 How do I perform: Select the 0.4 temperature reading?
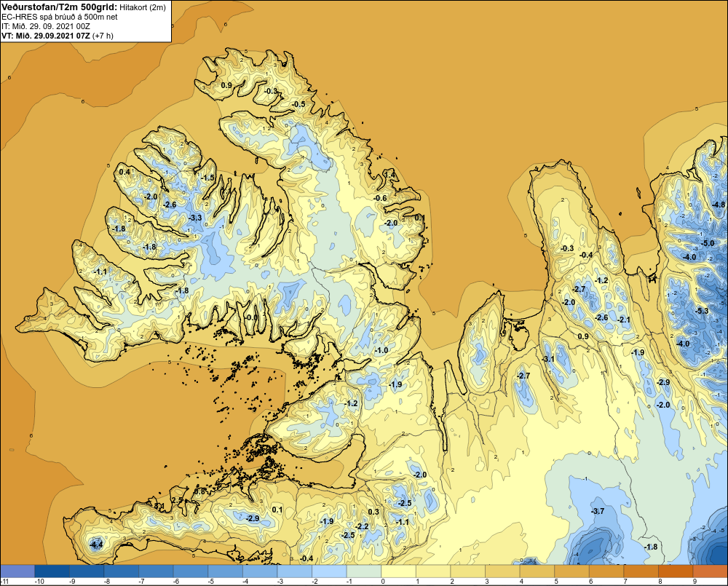(124, 172)
